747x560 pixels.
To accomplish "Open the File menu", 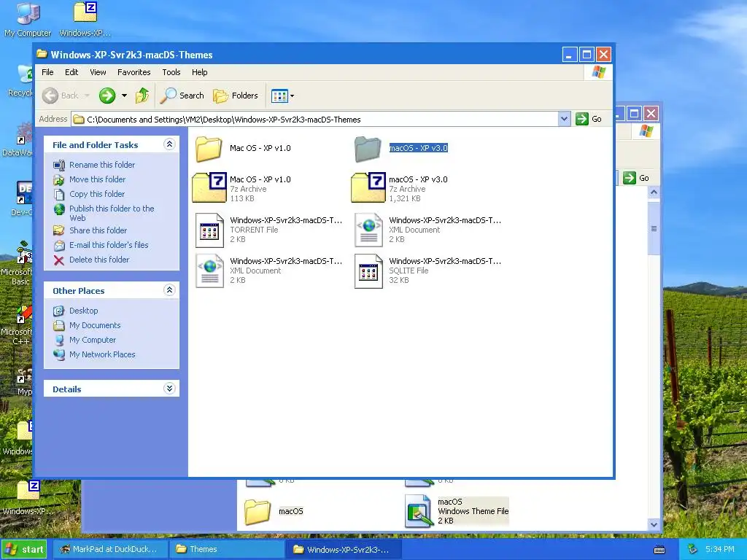I will pyautogui.click(x=47, y=72).
